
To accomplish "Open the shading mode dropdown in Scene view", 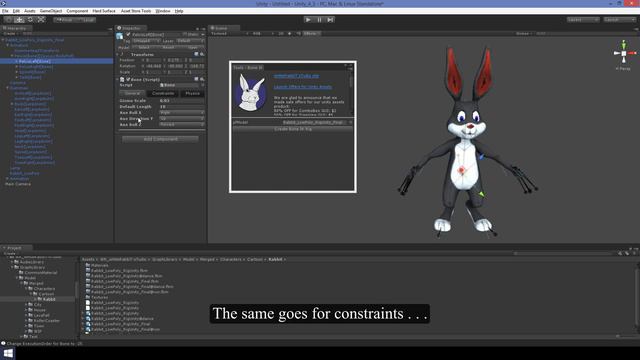I will [230, 33].
